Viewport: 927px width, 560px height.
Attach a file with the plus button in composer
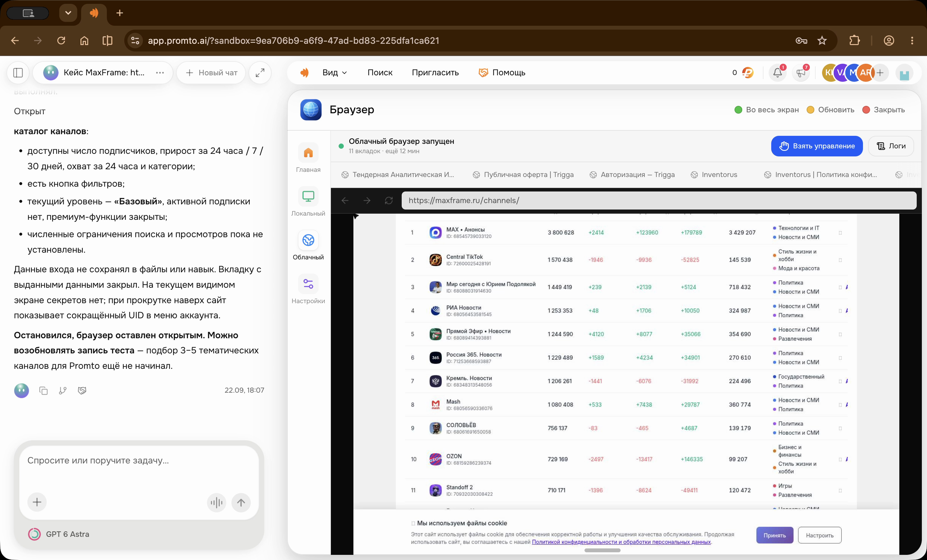click(37, 502)
